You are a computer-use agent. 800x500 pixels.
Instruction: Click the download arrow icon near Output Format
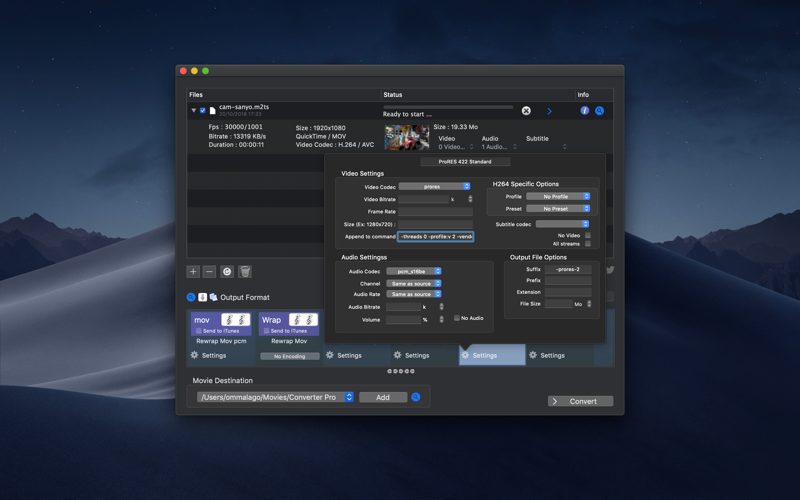tap(203, 297)
